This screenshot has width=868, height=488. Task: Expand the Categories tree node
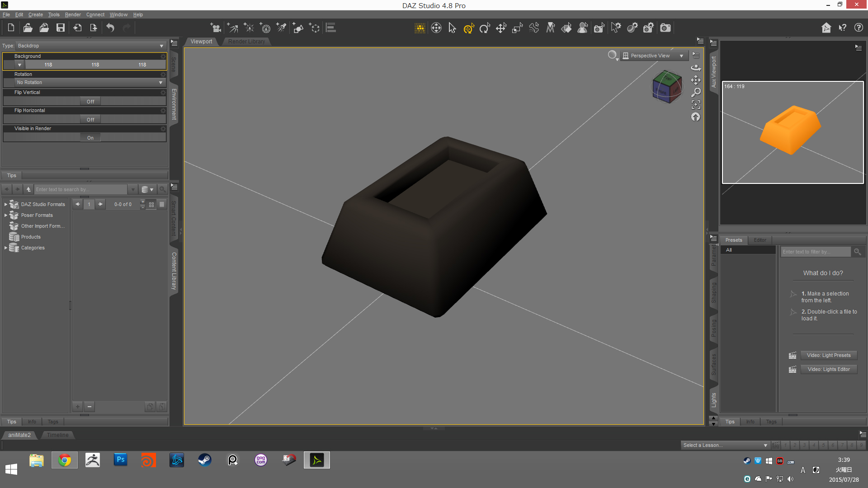click(x=5, y=248)
